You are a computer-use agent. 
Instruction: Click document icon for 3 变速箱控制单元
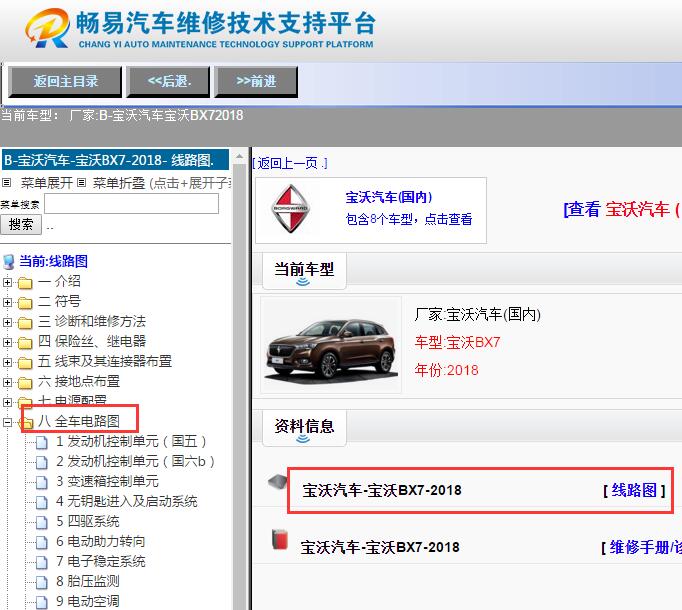42,483
